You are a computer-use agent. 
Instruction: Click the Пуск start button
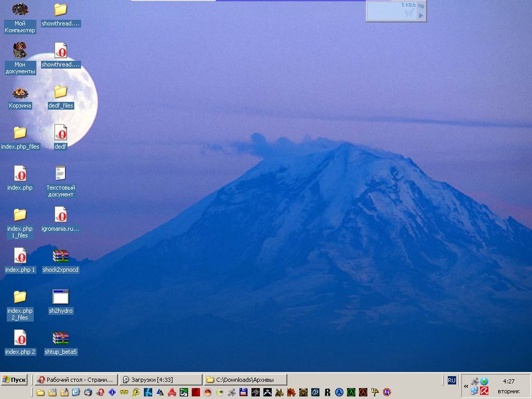(14, 380)
